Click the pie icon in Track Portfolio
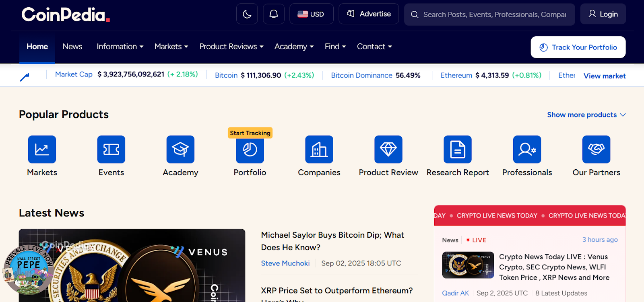This screenshot has height=302, width=644. coord(543,47)
